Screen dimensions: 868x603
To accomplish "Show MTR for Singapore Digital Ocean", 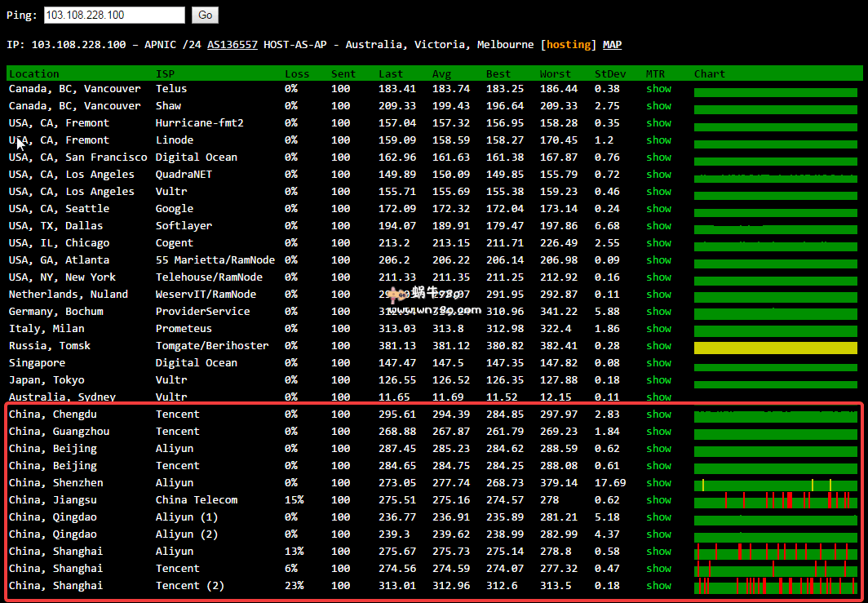I will point(658,362).
